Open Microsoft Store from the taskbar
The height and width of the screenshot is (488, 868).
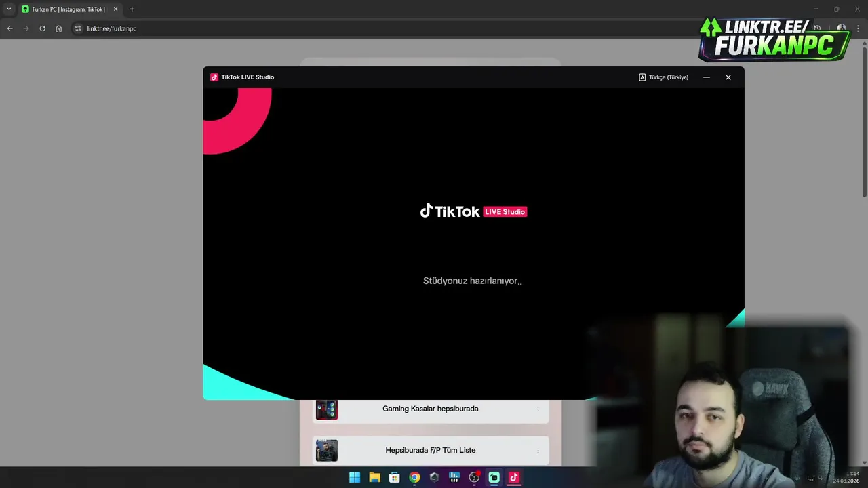click(394, 477)
